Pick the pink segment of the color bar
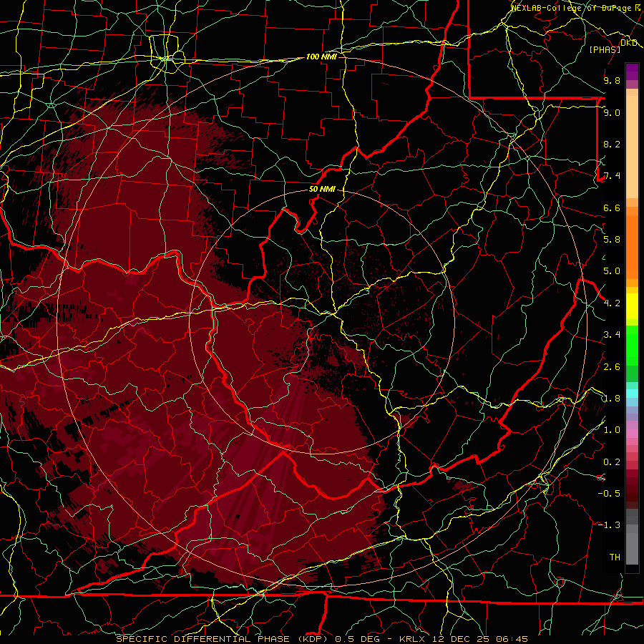 tap(632, 434)
